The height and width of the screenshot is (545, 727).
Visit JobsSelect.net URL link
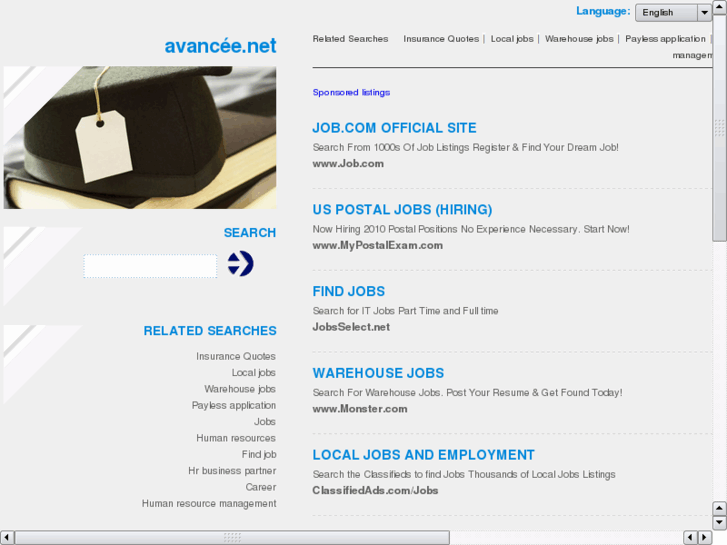coord(351,327)
